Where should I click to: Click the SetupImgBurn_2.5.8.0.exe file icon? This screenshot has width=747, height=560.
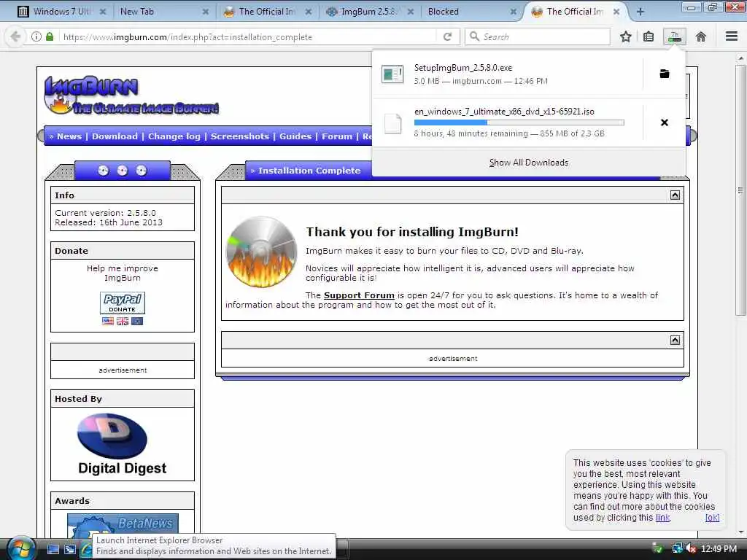(x=392, y=74)
